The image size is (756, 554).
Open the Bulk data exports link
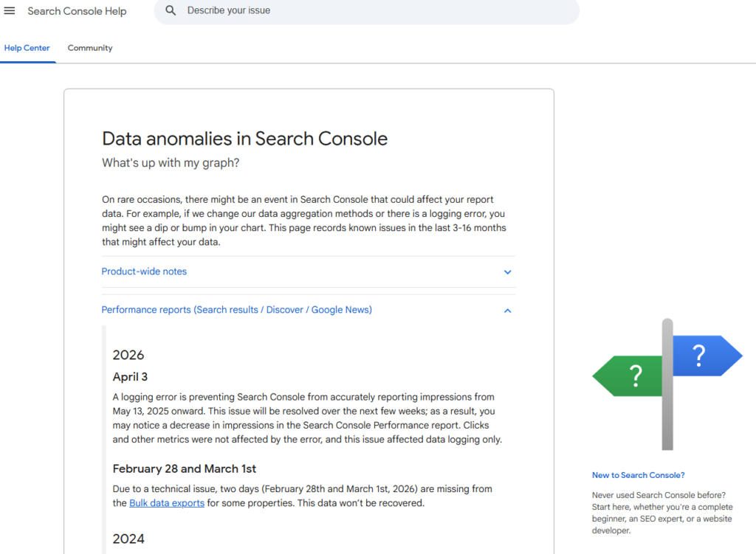coord(167,503)
